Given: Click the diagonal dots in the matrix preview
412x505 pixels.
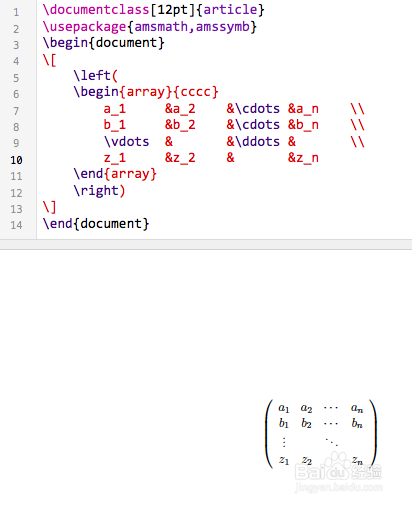Looking at the screenshot, I should coord(332,442).
